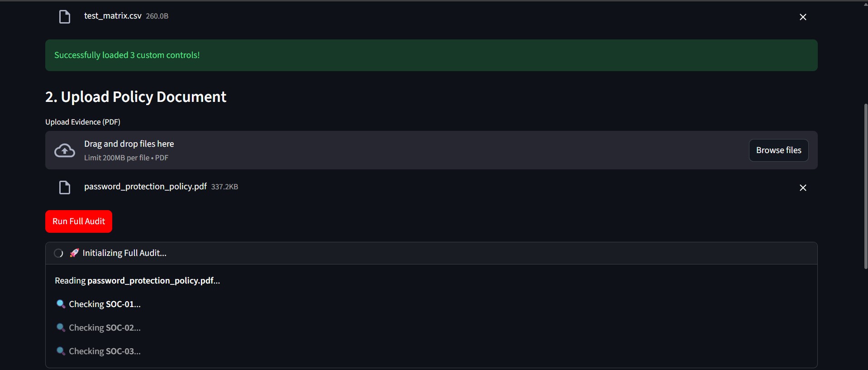
Task: Click the loading spinner in audit status
Action: pos(58,253)
